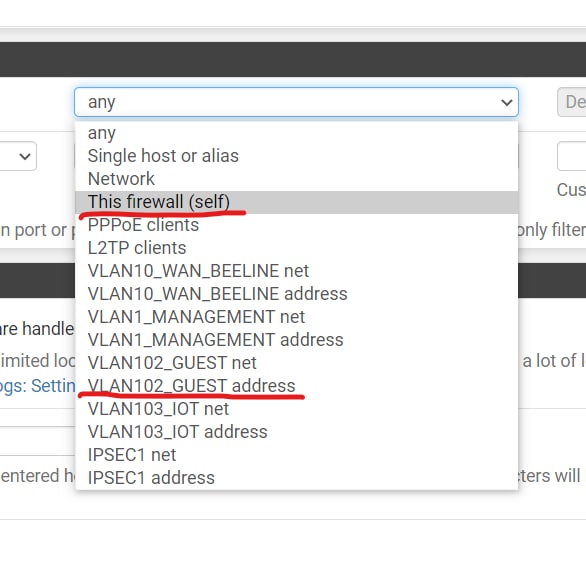Choose 'VLAN1_MANAGEMENT net' option
Image resolution: width=586 pixels, height=561 pixels.
coord(296,317)
